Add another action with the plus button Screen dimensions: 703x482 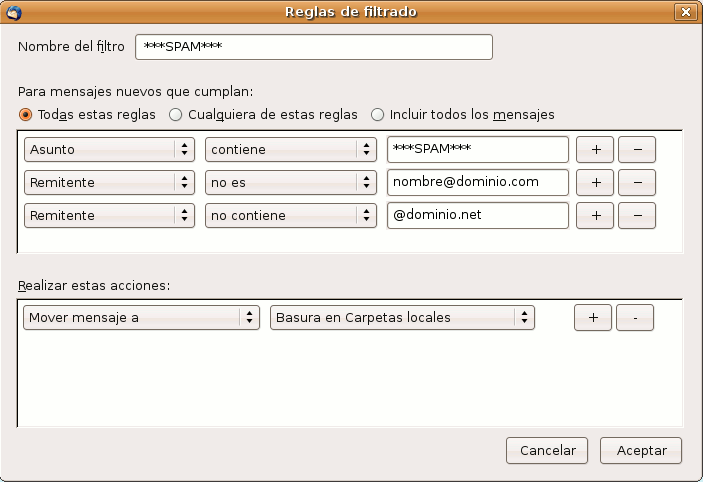tap(592, 318)
